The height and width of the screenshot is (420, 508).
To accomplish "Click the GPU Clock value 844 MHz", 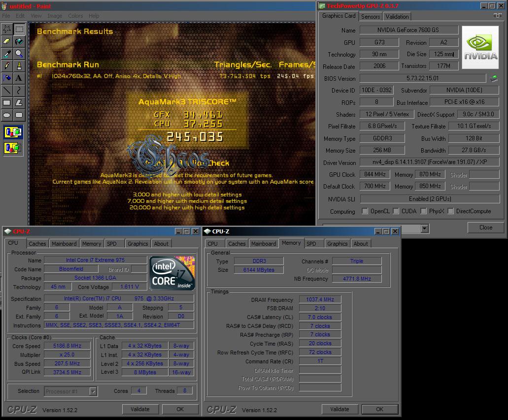I will (x=375, y=174).
